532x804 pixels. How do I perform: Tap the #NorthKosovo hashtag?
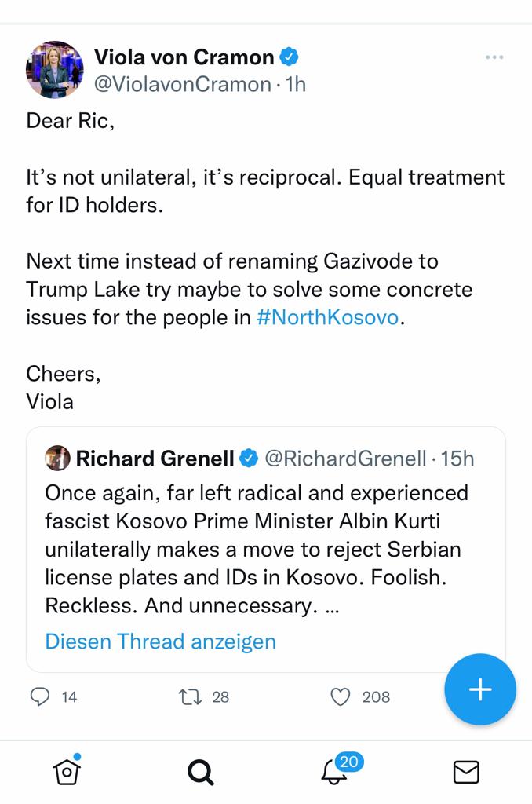pyautogui.click(x=327, y=318)
